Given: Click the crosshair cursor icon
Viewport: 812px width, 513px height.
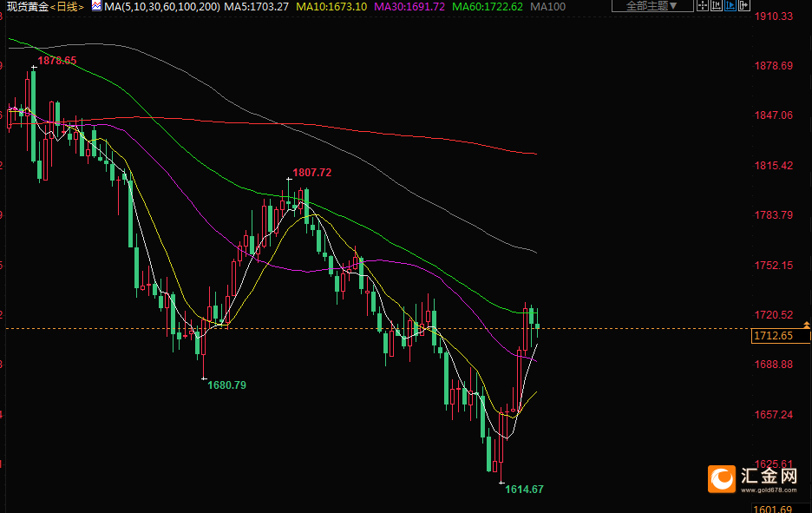Looking at the screenshot, I should point(703,5).
